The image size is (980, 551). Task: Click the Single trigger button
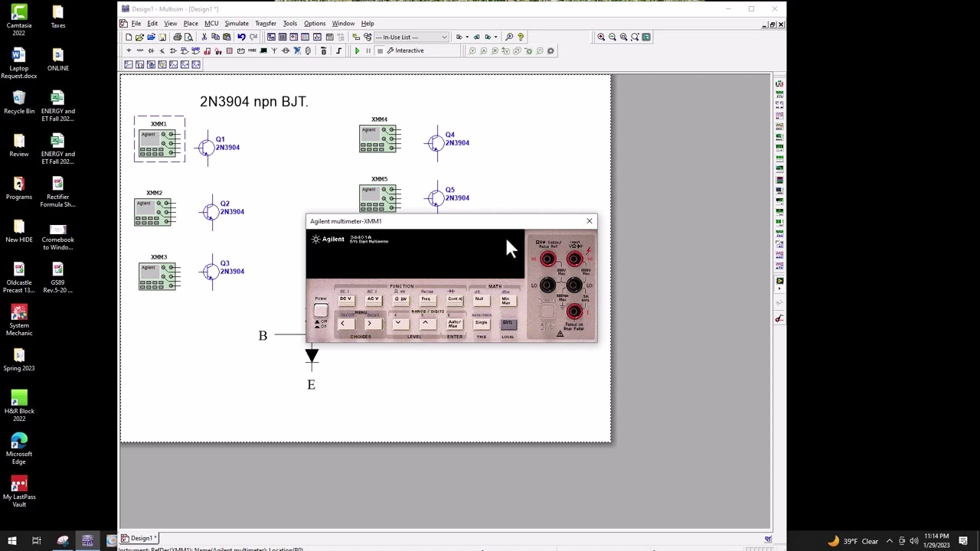(x=481, y=324)
